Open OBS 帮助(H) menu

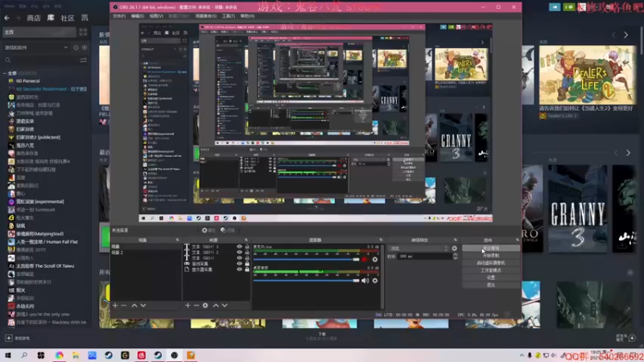coord(247,16)
